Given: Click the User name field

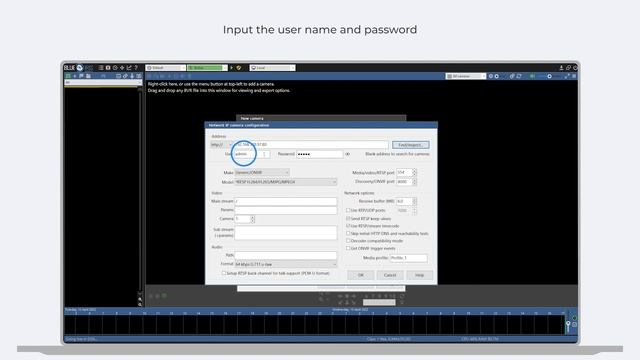Looking at the screenshot, I should (252, 154).
